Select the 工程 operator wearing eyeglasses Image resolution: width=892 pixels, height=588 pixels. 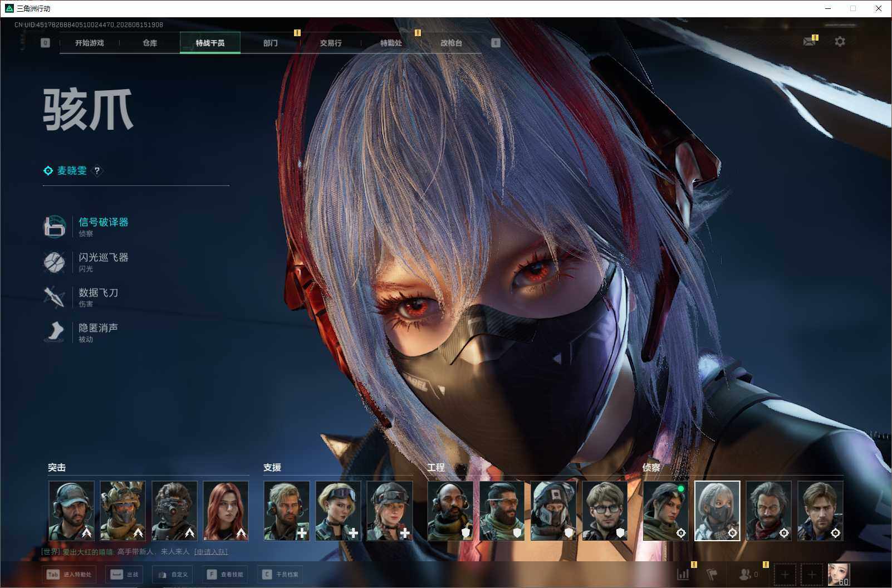coord(605,511)
